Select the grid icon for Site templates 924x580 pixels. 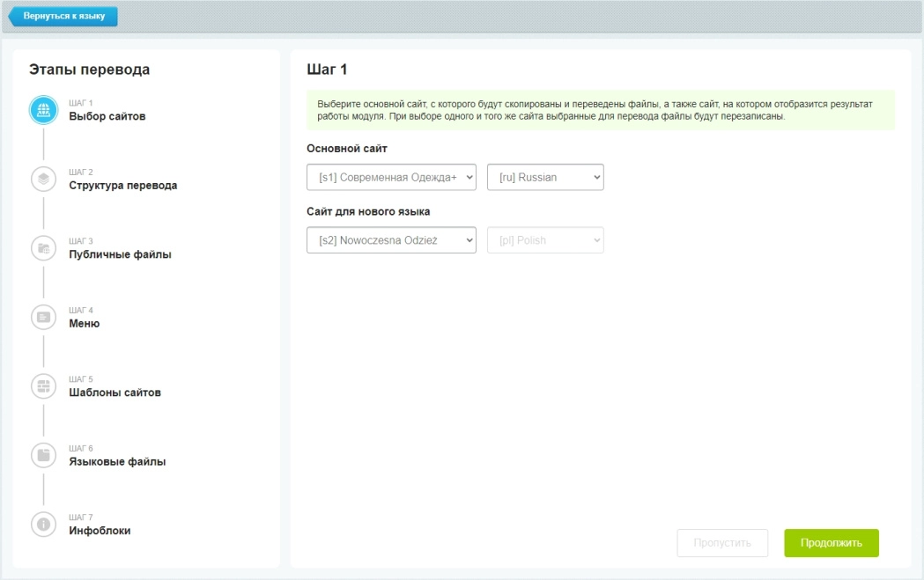44,386
